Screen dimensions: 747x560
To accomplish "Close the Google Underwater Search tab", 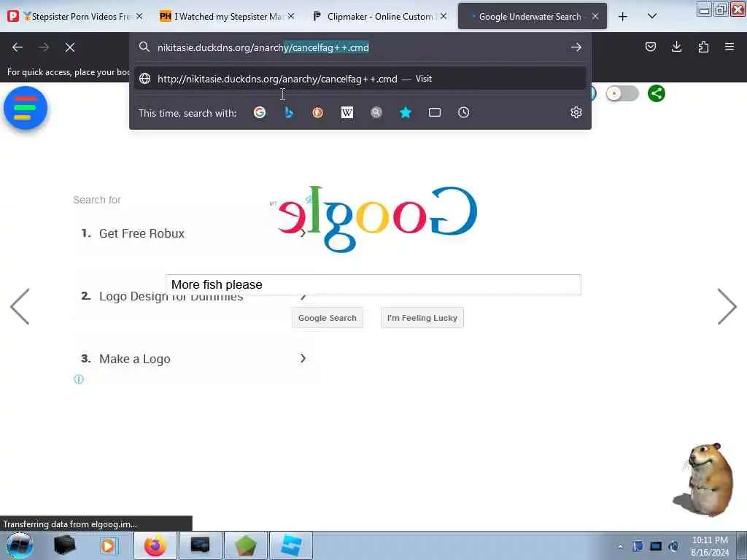I will (x=595, y=16).
